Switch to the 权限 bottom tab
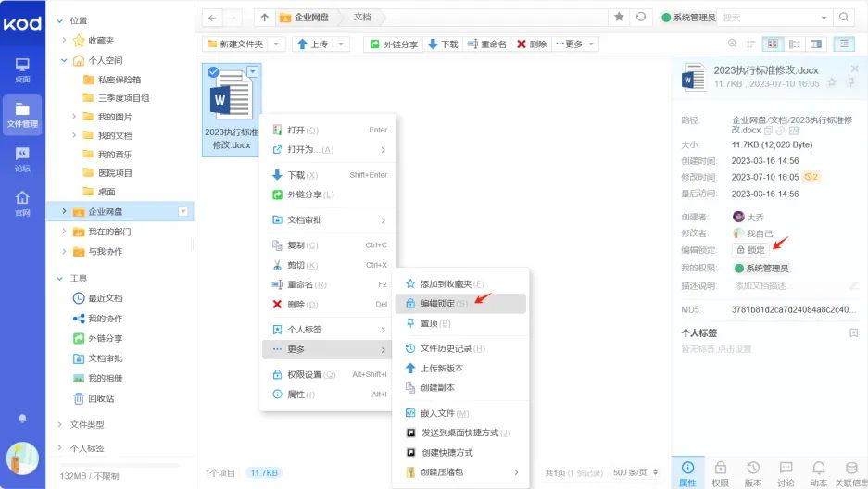 [720, 473]
